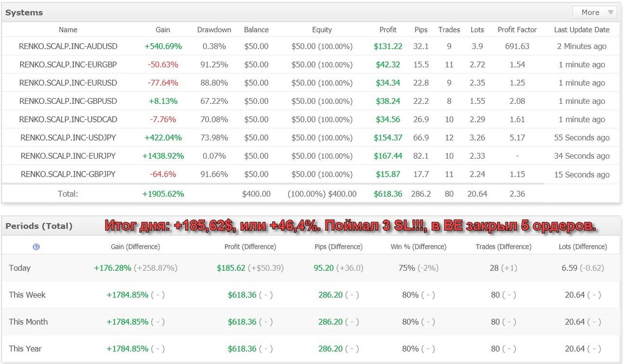The height and width of the screenshot is (364, 623).
Task: Click '55 Seconds ago' update date
Action: (x=582, y=138)
